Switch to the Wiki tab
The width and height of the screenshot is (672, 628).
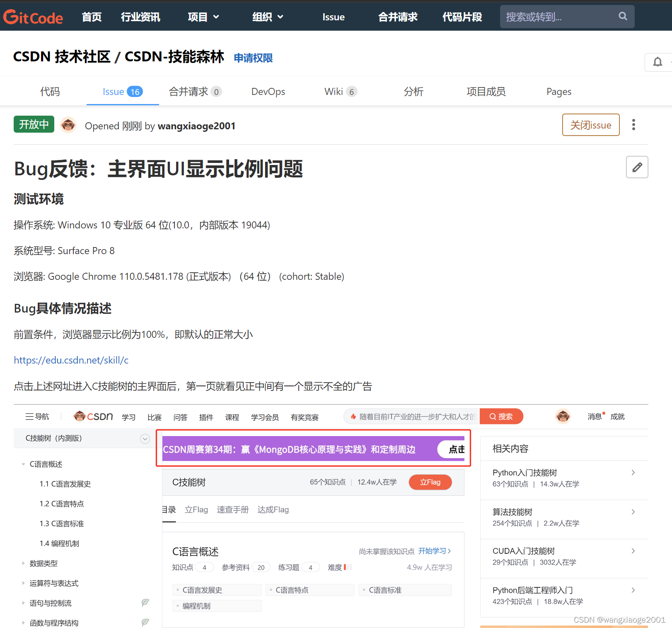(341, 92)
